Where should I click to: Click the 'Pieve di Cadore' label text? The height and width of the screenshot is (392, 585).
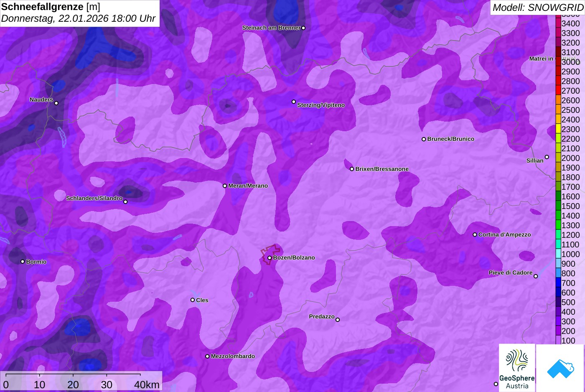[x=511, y=272]
